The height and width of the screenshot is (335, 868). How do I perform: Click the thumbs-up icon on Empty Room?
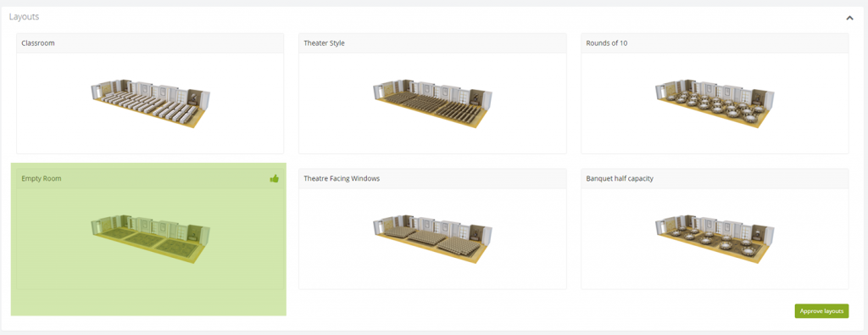[274, 178]
